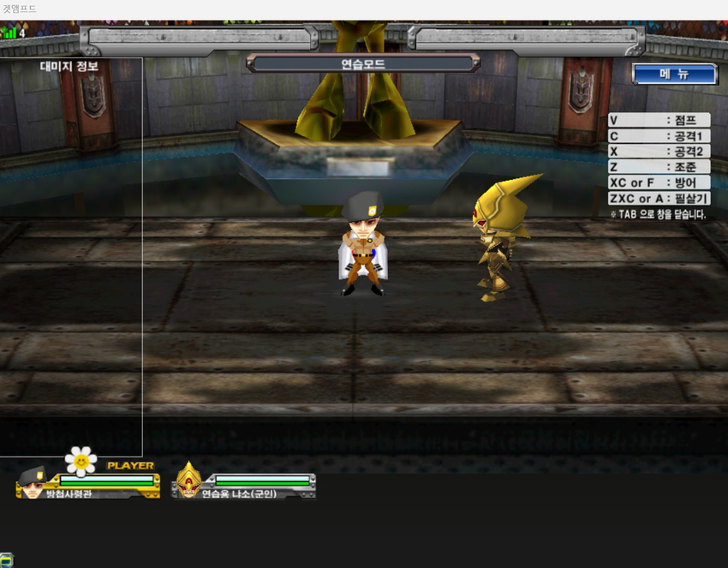The image size is (728, 568).
Task: Select the ZXC or A 필살기 row
Action: [x=659, y=198]
